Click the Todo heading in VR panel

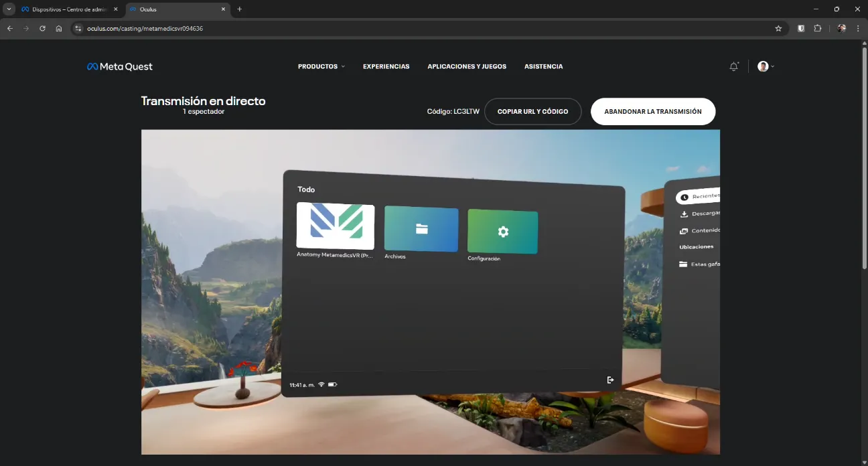pyautogui.click(x=306, y=189)
